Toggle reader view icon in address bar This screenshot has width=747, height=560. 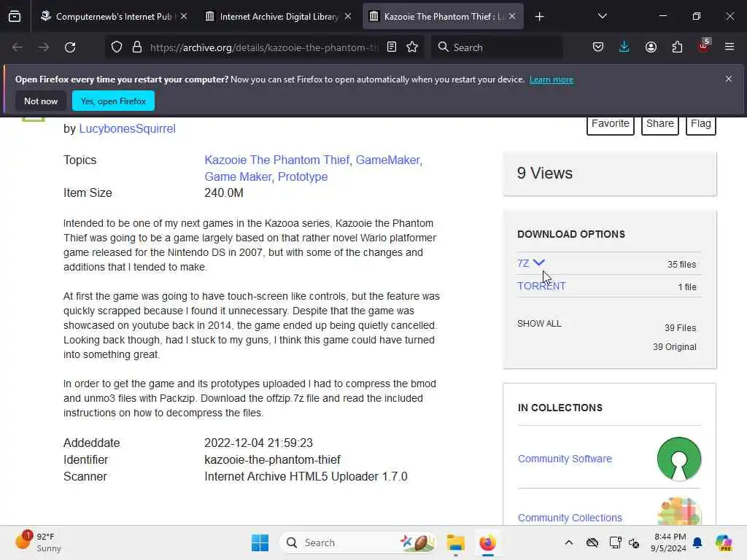(x=392, y=47)
